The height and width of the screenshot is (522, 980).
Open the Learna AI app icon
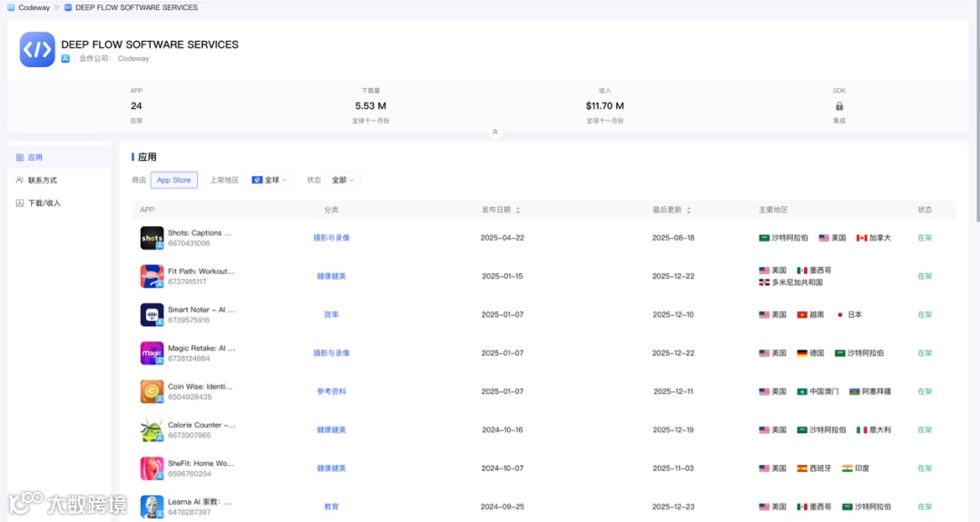pos(152,507)
